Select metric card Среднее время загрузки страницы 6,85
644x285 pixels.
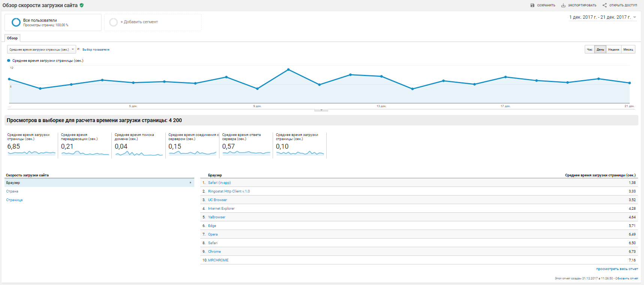click(x=31, y=145)
